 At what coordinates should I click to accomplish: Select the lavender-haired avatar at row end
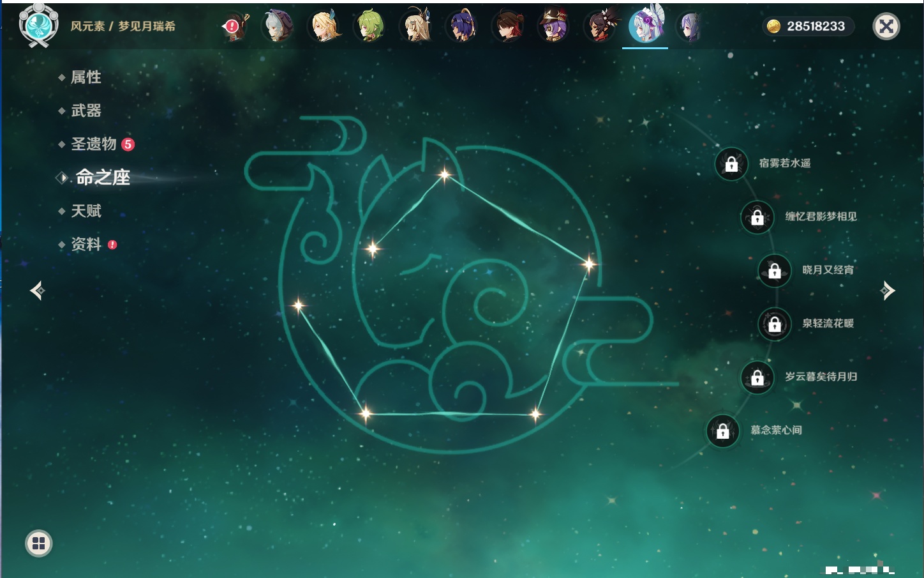pyautogui.click(x=690, y=27)
